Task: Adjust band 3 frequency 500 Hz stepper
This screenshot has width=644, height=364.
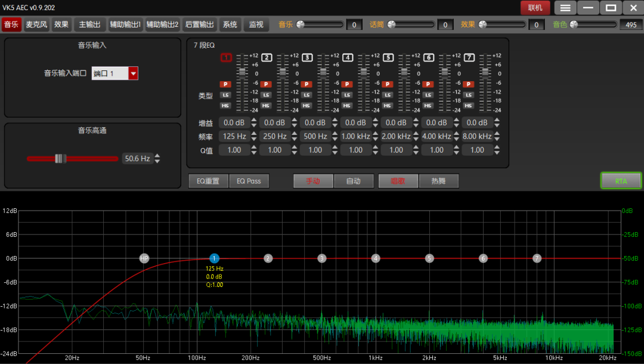Action: pyautogui.click(x=335, y=137)
